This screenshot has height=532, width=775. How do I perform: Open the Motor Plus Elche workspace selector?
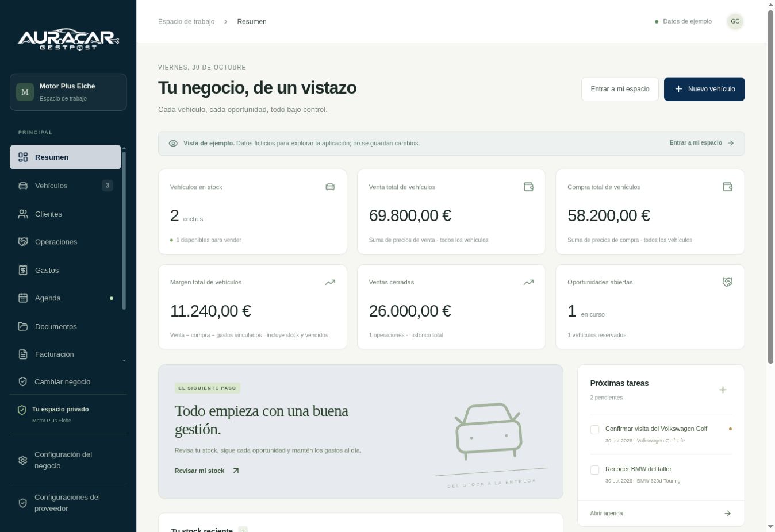click(x=68, y=92)
